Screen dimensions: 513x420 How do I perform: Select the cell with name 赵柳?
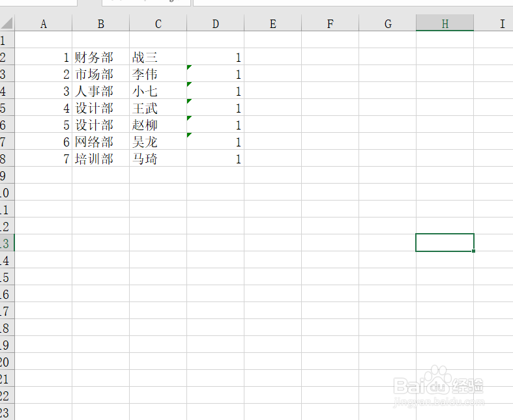pos(158,124)
